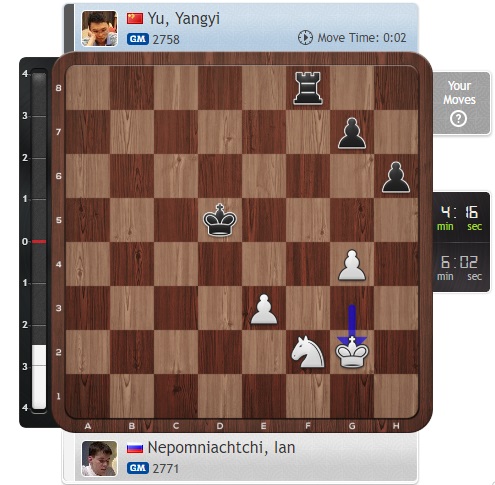Screen dimensions: 495x485
Task: Select the white knight on f2
Action: 307,352
